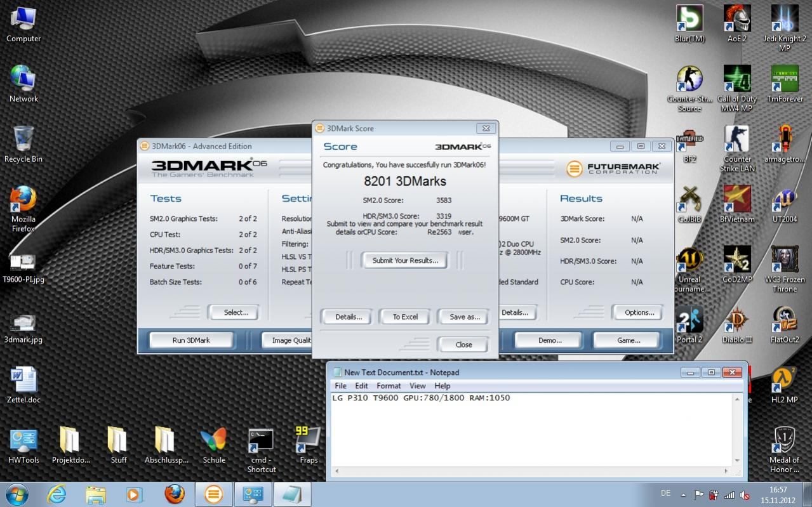Open the volume tray icon
Screen dimensions: 812x507
(745, 495)
